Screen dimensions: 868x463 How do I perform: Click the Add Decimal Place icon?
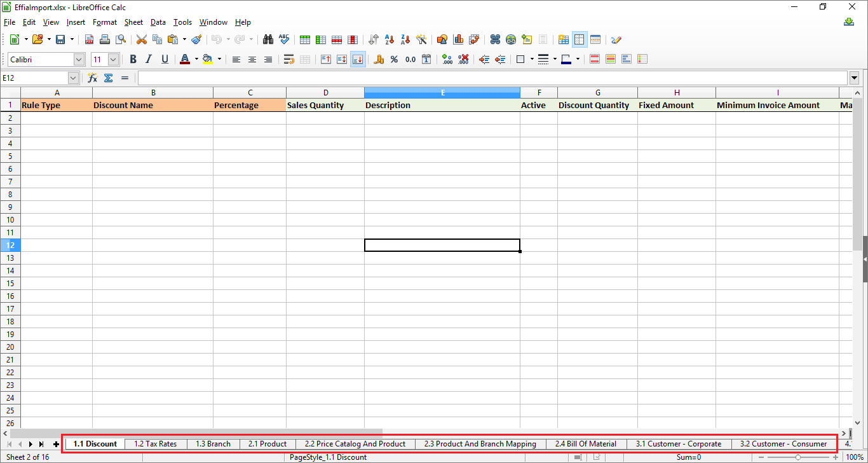pyautogui.click(x=447, y=59)
